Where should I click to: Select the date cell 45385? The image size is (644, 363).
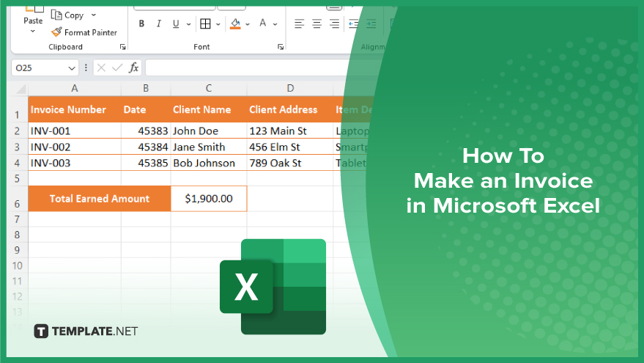tap(146, 163)
